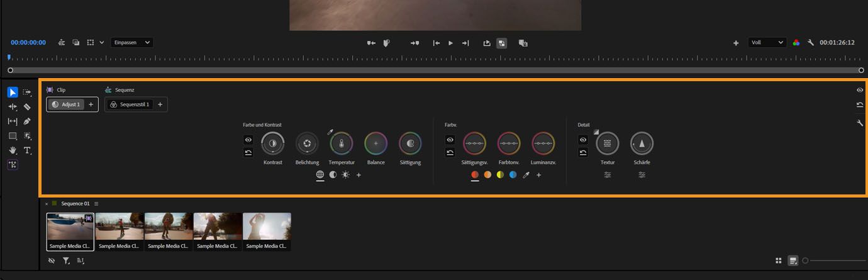Open the Clip tab
Viewport: 868px width, 280px height.
pos(56,90)
